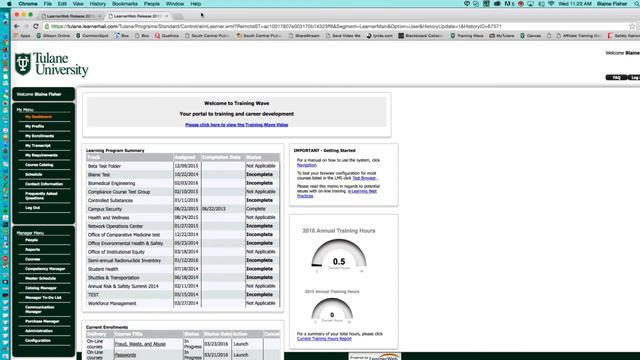Open My Requirements in sidebar
640x360 pixels.
click(41, 155)
